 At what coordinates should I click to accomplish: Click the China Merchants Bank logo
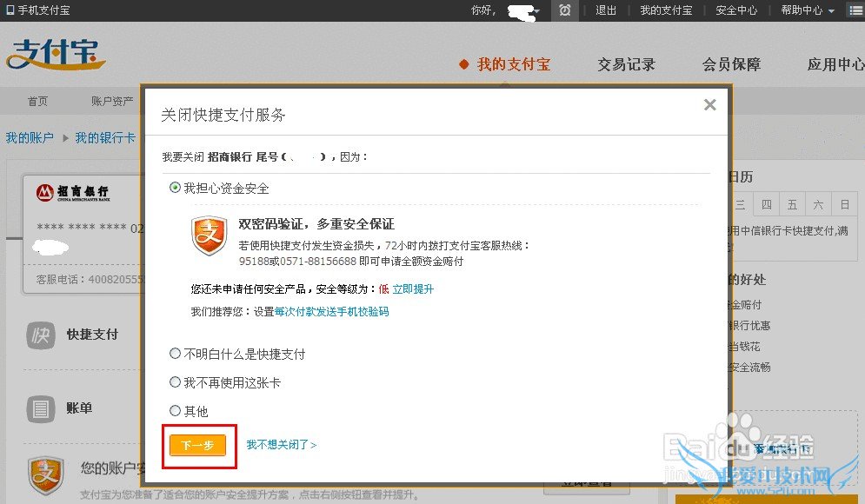[72, 192]
